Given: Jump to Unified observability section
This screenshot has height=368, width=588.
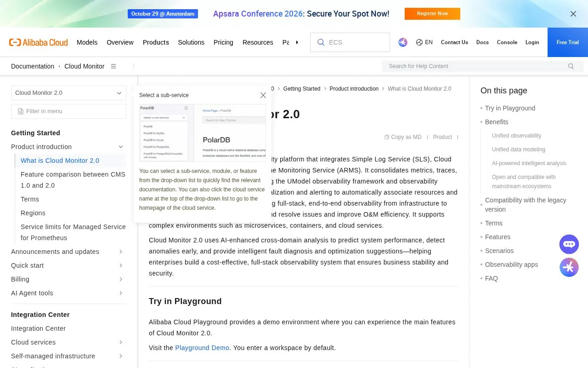Looking at the screenshot, I should click(x=516, y=136).
